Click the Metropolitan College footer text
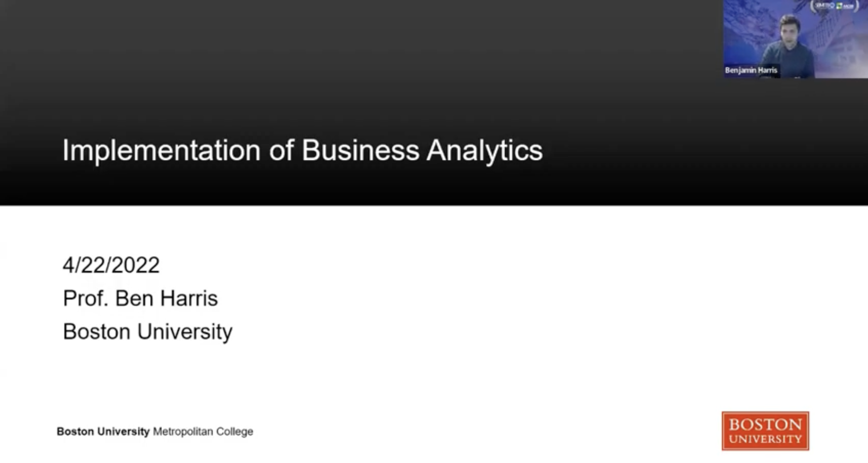The width and height of the screenshot is (868, 463). [203, 431]
